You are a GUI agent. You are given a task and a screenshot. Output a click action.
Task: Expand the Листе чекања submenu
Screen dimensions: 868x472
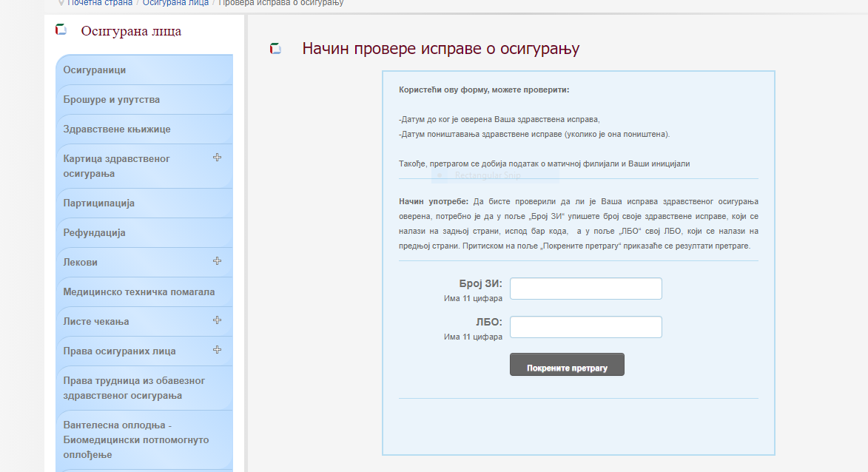tap(217, 320)
